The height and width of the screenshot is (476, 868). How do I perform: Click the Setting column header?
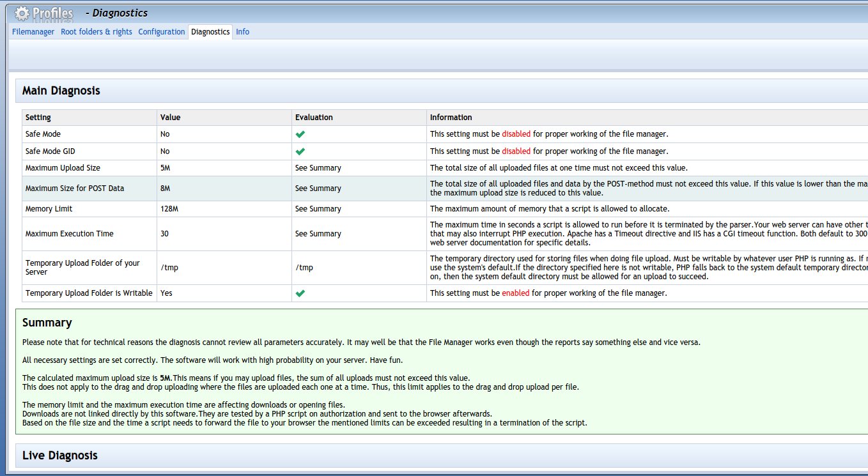[x=38, y=118]
